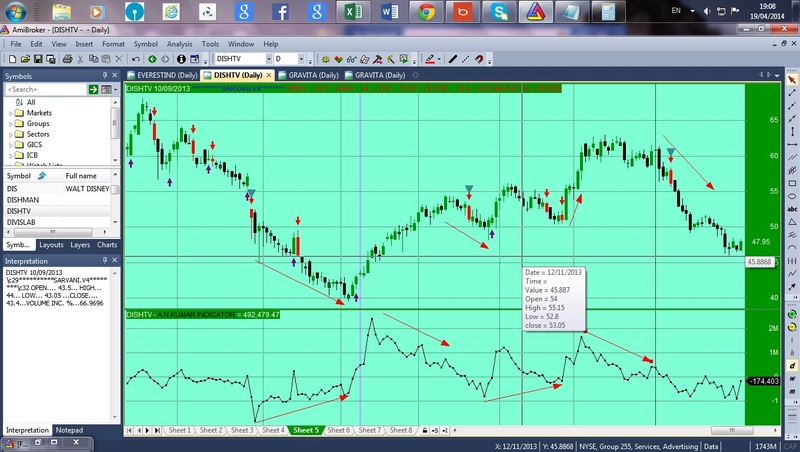Screen dimensions: 800x452
Task: Select the arc drawing tool
Action: tap(792, 247)
